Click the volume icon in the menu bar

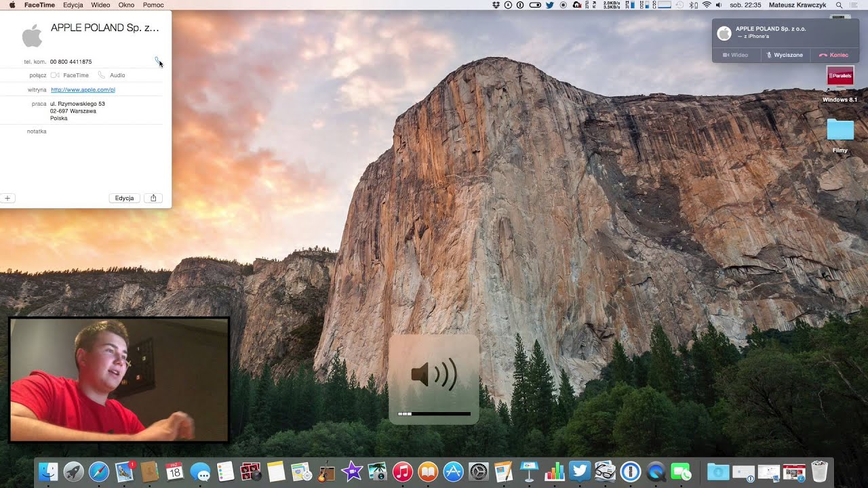tap(719, 5)
